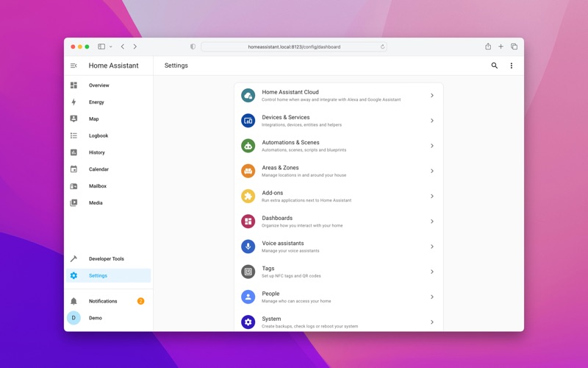Viewport: 588px width, 368px height.
Task: Click 'Manage locations in and around your house'
Action: click(x=304, y=175)
